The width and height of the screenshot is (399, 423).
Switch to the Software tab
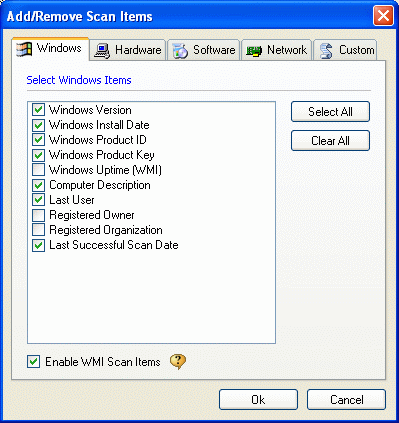(x=204, y=50)
